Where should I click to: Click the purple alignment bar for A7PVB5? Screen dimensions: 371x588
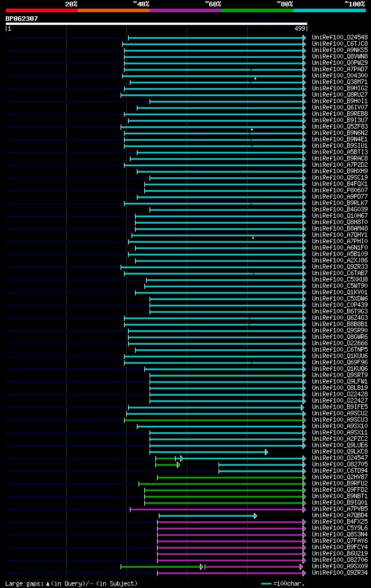(217, 510)
